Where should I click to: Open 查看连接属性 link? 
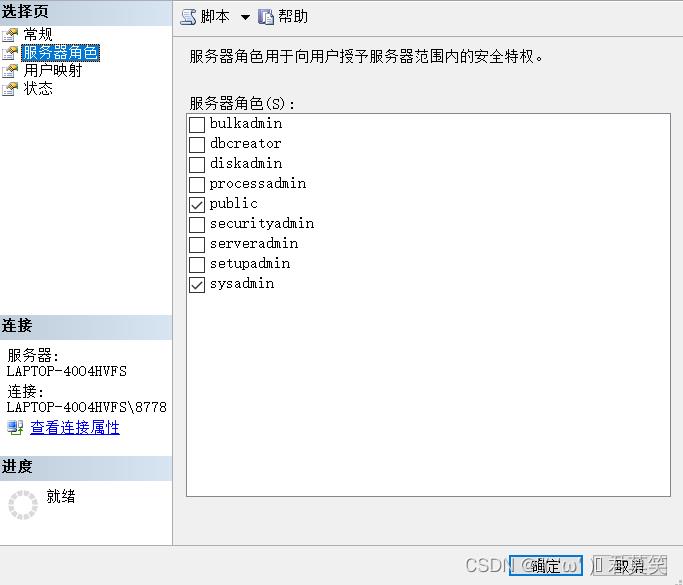click(75, 428)
